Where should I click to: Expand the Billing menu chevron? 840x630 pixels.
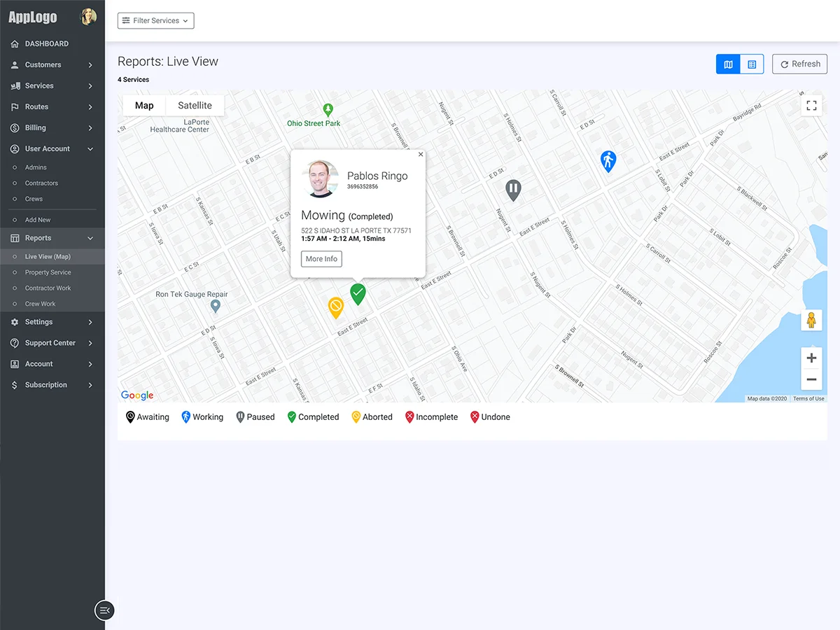click(90, 128)
